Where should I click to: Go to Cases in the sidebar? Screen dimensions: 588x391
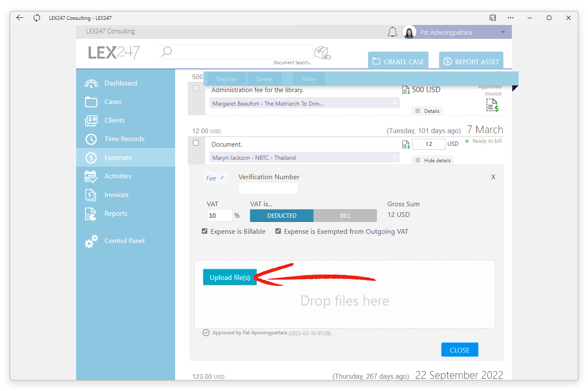click(126, 102)
